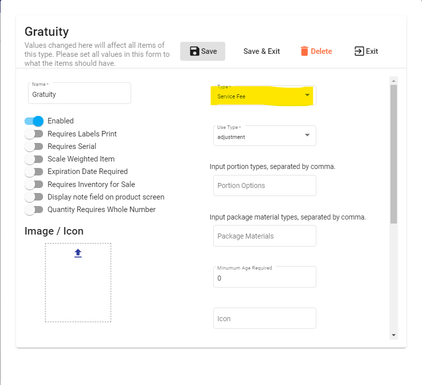Click the scrollbar down arrow
Screen dimensions: 422x385
[x=394, y=335]
